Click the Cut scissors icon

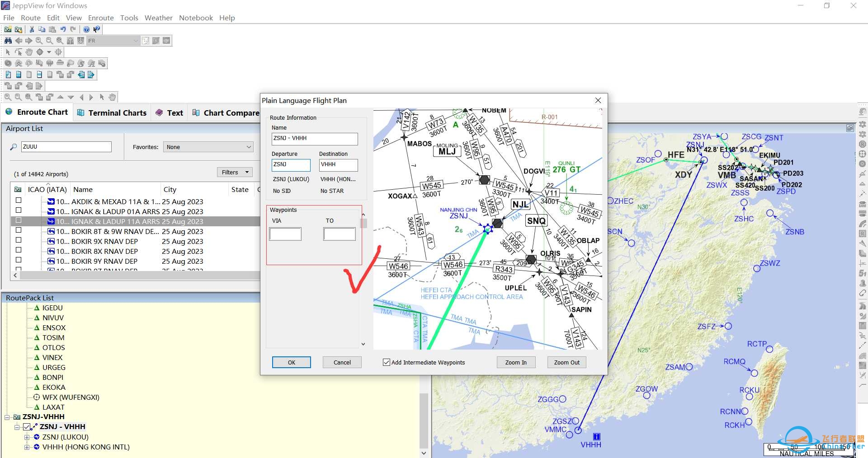32,29
